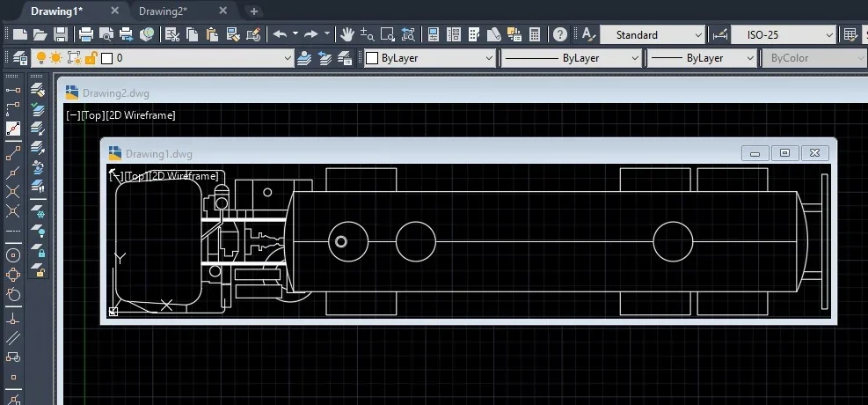Screen dimensions: 868x405
Task: Click the Layer Freeze snowflake icon
Action: point(38,211)
